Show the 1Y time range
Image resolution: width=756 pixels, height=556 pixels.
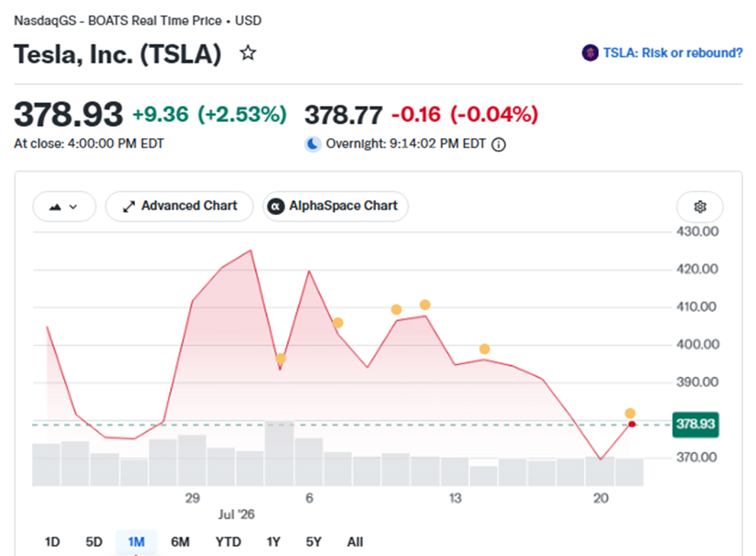point(273,542)
